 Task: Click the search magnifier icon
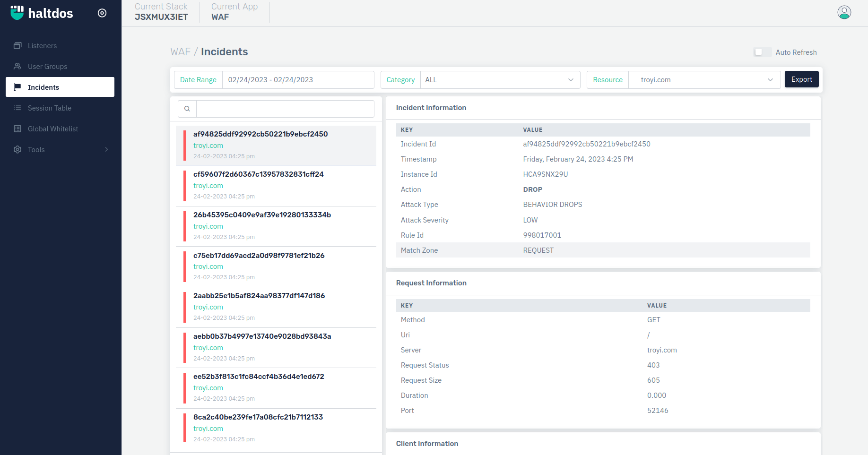(x=187, y=109)
